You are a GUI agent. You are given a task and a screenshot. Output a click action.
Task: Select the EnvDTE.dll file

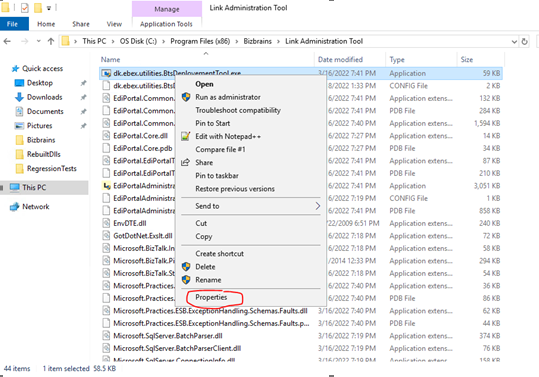[x=130, y=223]
